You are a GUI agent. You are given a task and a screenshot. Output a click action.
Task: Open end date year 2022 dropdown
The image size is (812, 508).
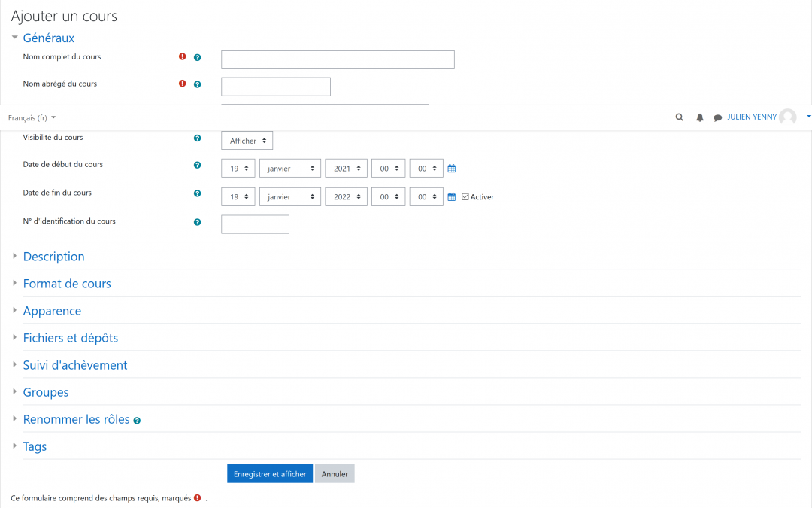click(x=347, y=197)
